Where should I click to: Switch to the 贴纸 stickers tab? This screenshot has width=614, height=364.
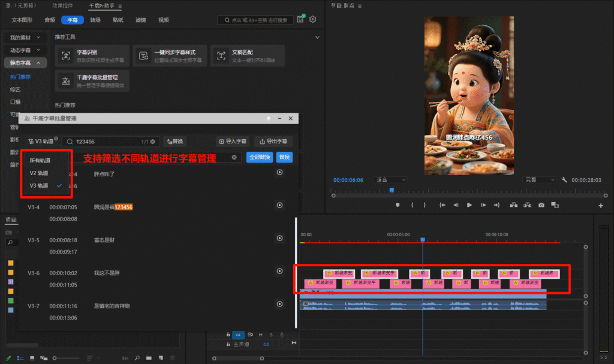click(118, 20)
